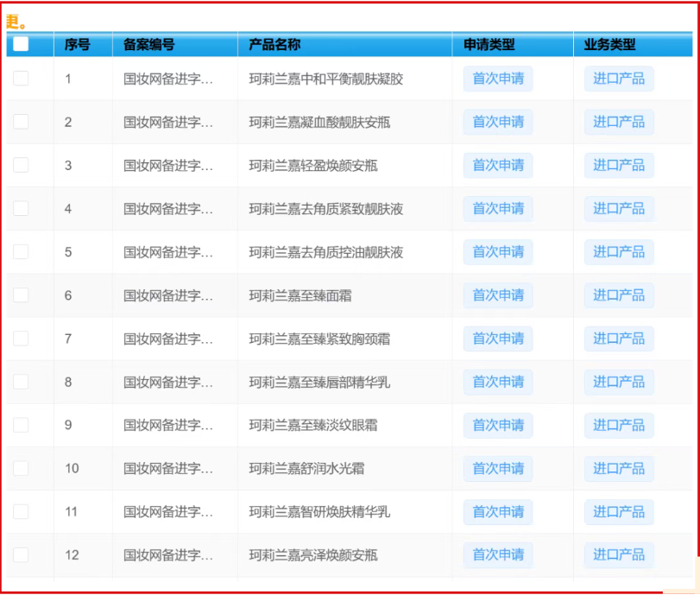700x595 pixels.
Task: Click 进口产品 tag in row 11
Action: point(619,512)
